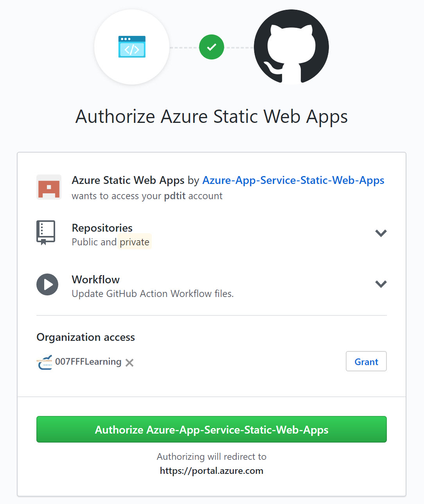The height and width of the screenshot is (504, 424).
Task: Grant access to 007FFFLearning organization
Action: coord(366,361)
